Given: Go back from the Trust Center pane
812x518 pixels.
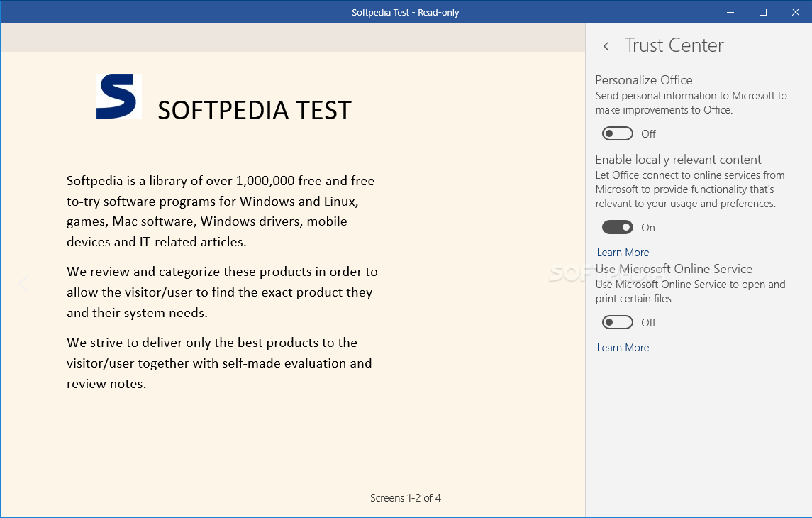Looking at the screenshot, I should pos(606,46).
